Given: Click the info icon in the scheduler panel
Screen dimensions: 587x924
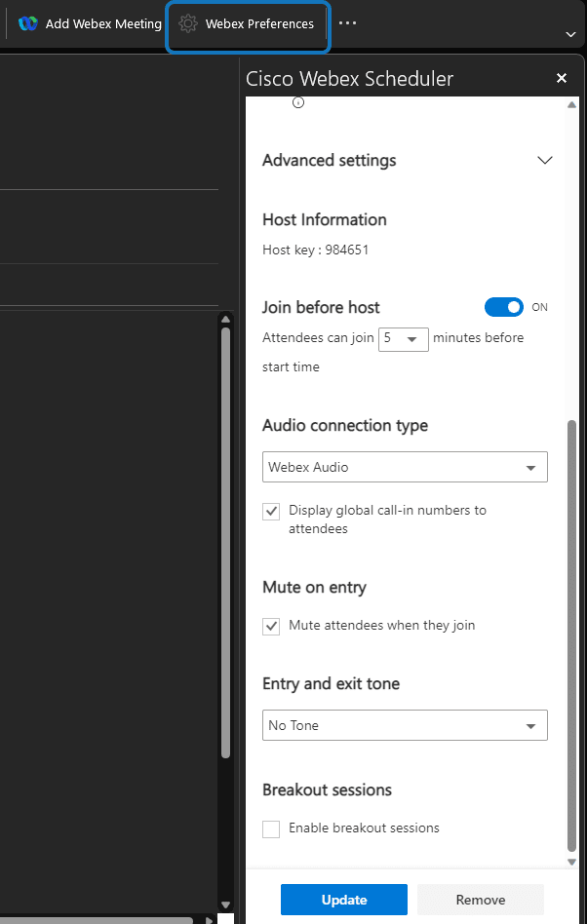Looking at the screenshot, I should [298, 102].
